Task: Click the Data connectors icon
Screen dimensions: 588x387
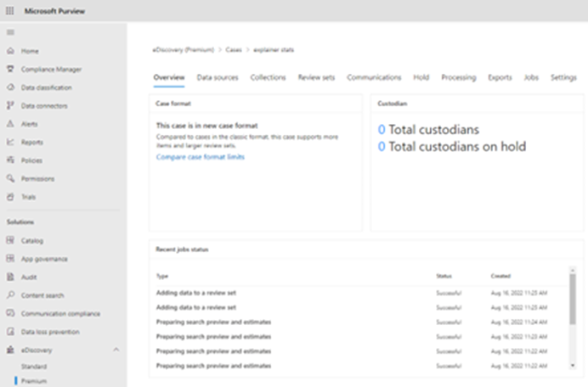Action: [x=10, y=105]
